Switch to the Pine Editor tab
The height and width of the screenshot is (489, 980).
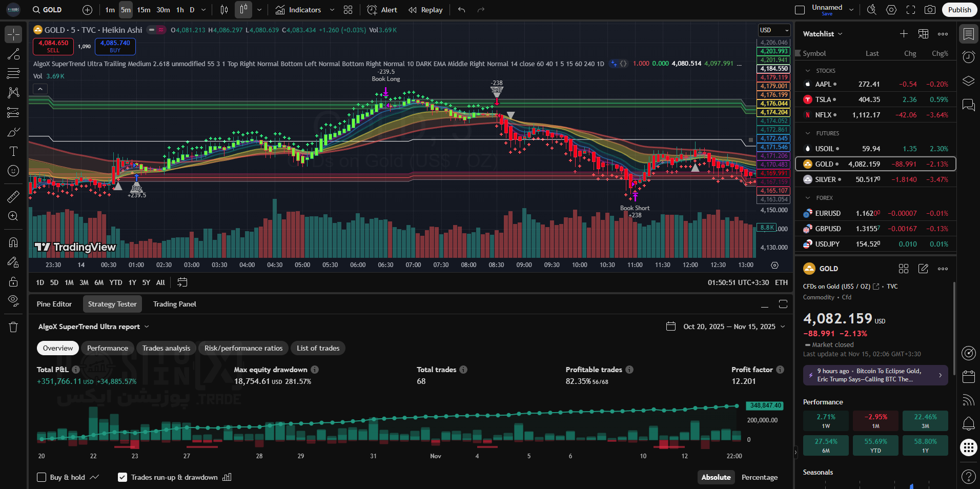pos(54,304)
